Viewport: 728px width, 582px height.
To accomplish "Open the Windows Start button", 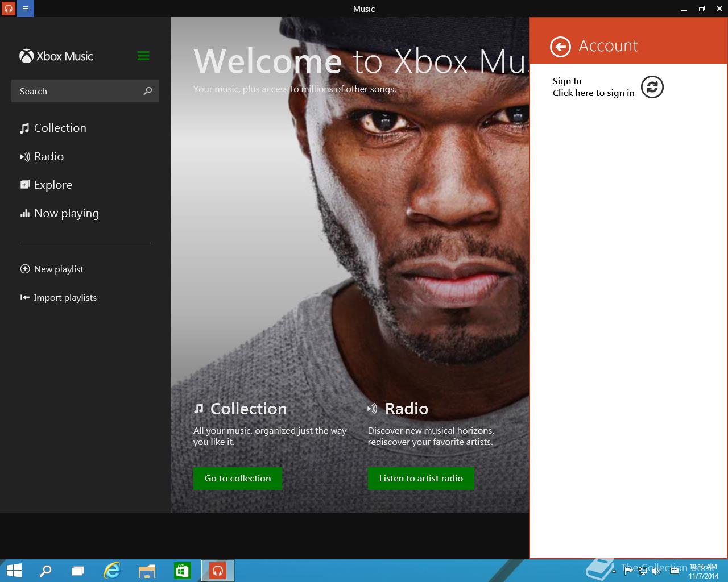I will click(14, 571).
